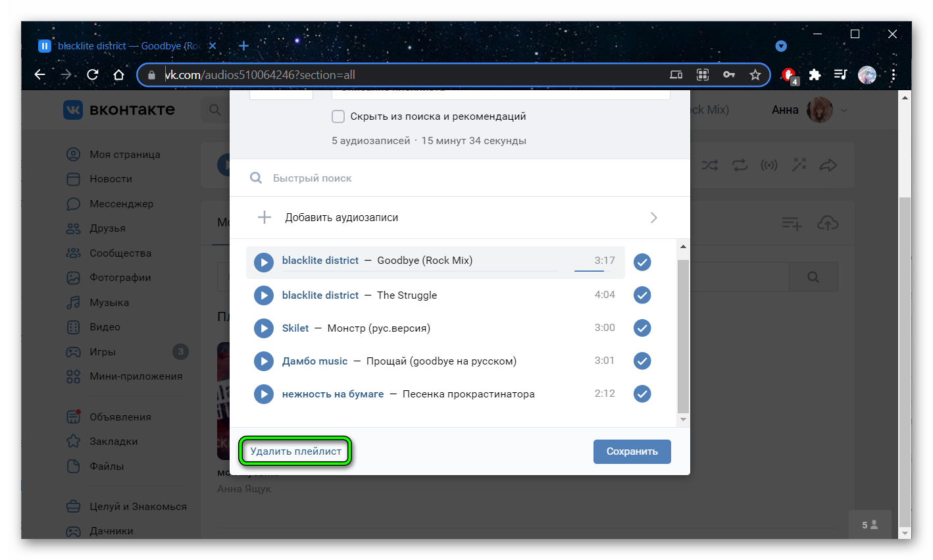This screenshot has height=560, width=933.
Task: Click the address bar URL
Action: tap(260, 75)
